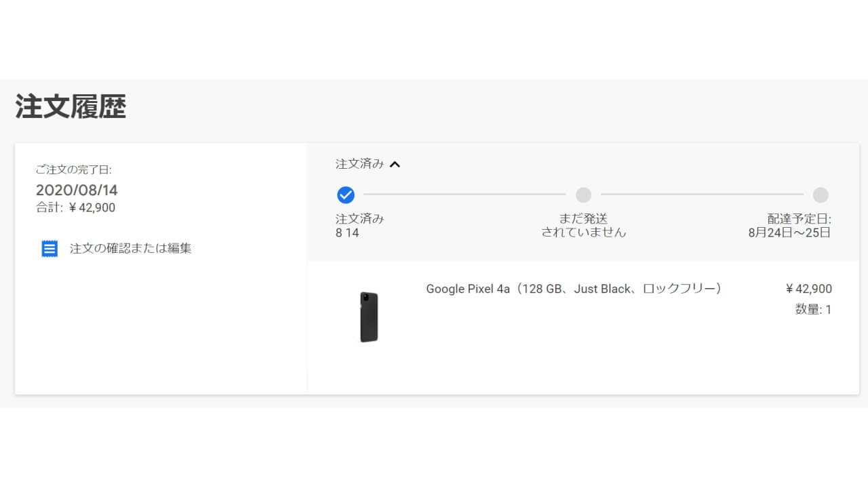The height and width of the screenshot is (488, 868).
Task: Click the last gray delivery step circle
Action: [821, 195]
